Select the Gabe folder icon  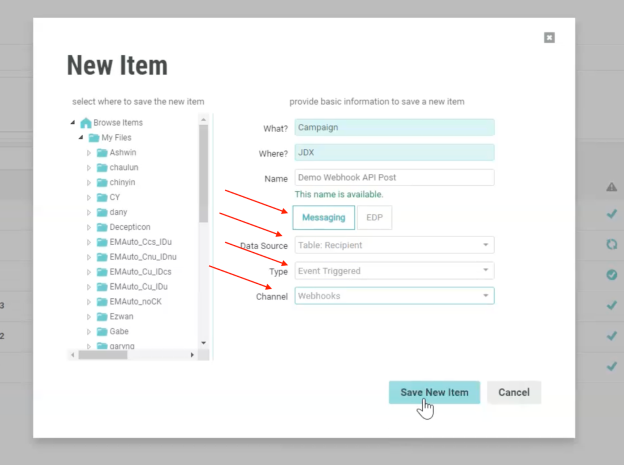(101, 331)
